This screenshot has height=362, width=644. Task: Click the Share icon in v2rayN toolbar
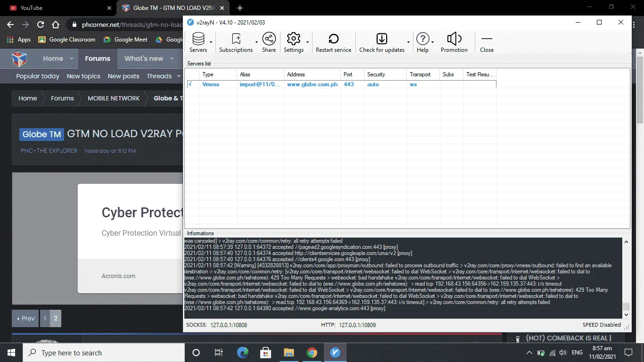click(269, 39)
